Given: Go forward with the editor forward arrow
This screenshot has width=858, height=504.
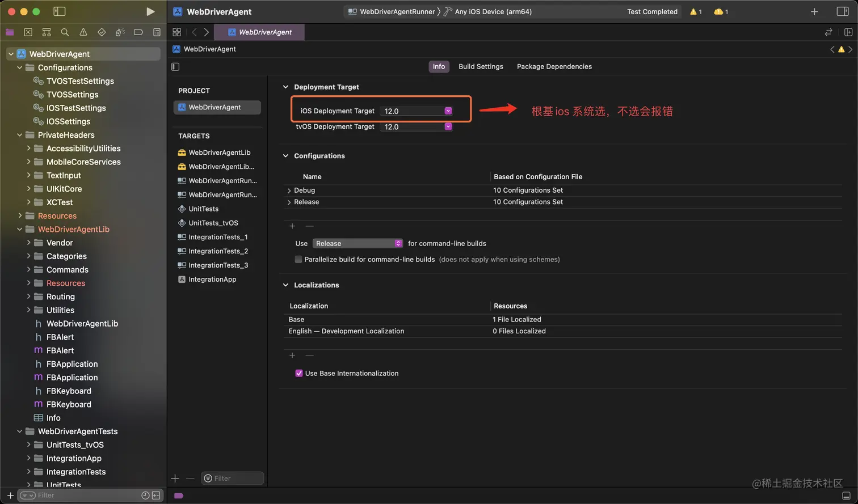Looking at the screenshot, I should 206,32.
